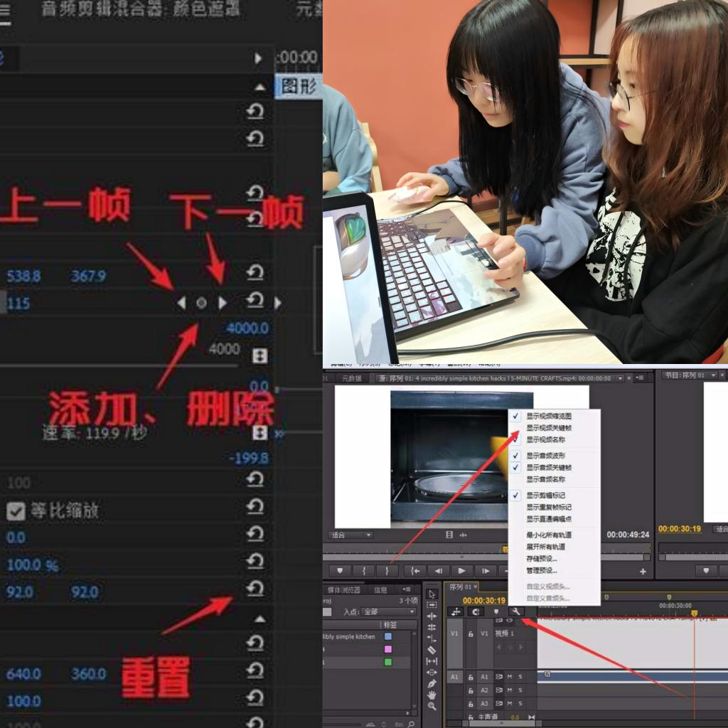Solo audio track A2

(520, 690)
